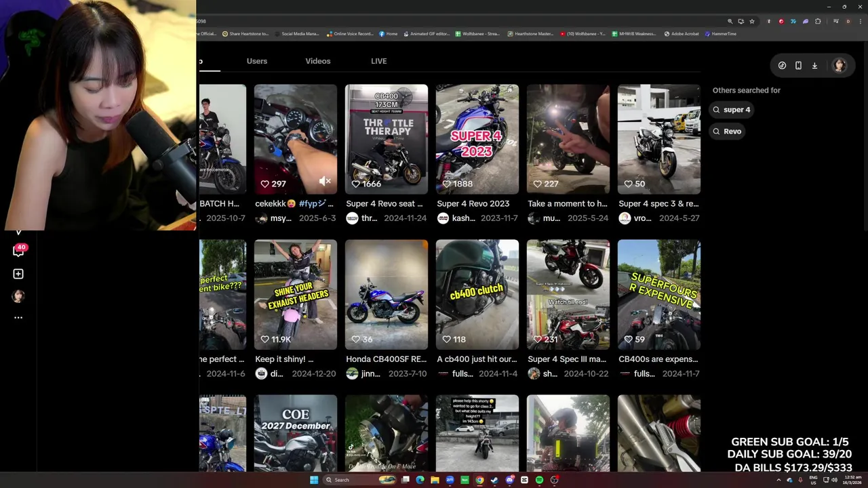Switch to the Videos tab
The height and width of the screenshot is (488, 868).
(x=317, y=61)
